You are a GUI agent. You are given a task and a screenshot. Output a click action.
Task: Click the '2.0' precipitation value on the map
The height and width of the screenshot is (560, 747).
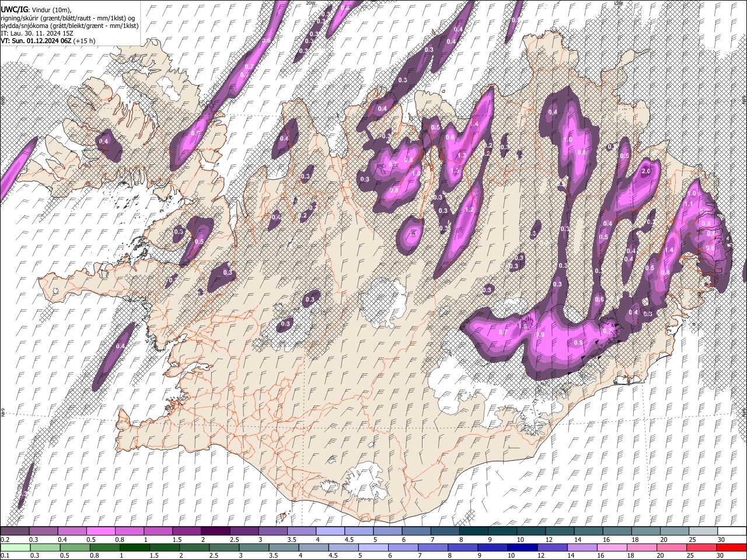[x=646, y=172]
